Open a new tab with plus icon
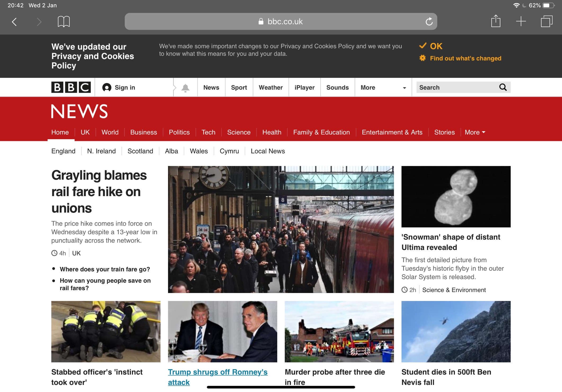 (x=521, y=21)
